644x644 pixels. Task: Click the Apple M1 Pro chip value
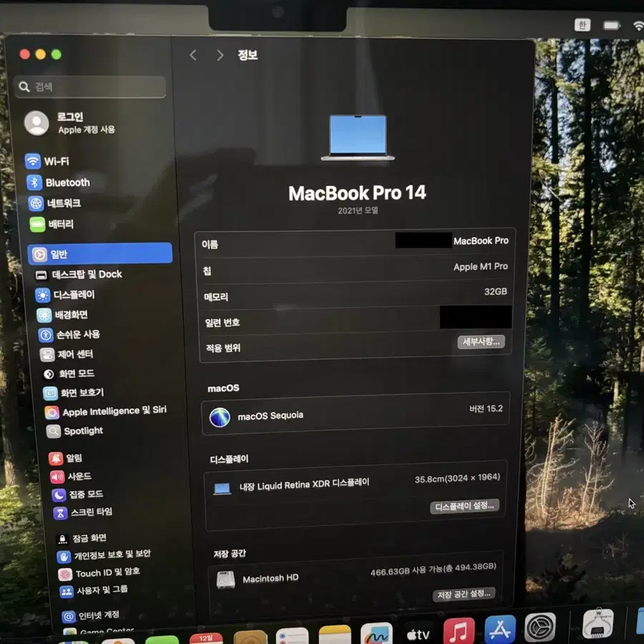click(x=481, y=267)
